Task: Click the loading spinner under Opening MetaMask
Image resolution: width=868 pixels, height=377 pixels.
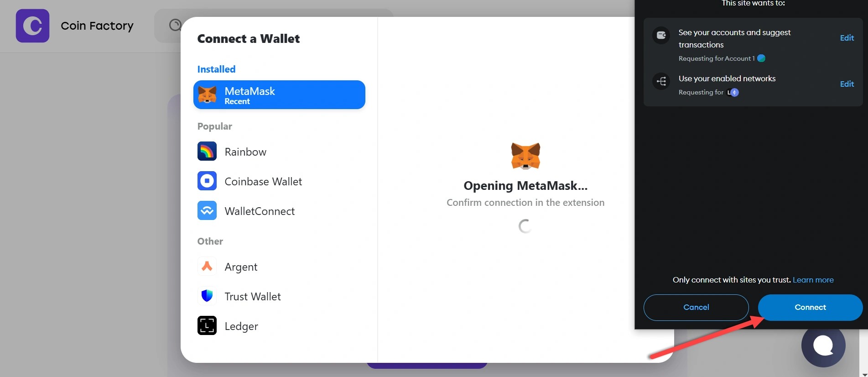Action: pyautogui.click(x=525, y=226)
